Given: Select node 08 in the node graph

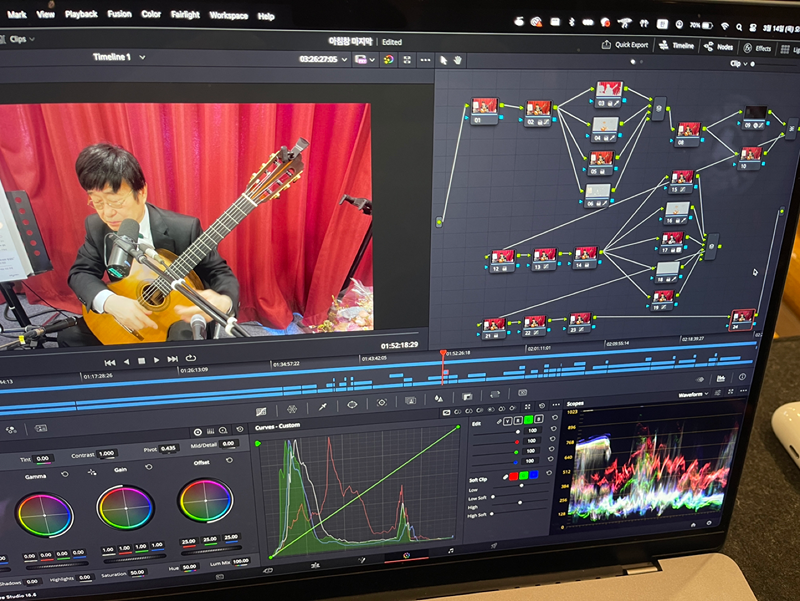Looking at the screenshot, I should click(688, 134).
